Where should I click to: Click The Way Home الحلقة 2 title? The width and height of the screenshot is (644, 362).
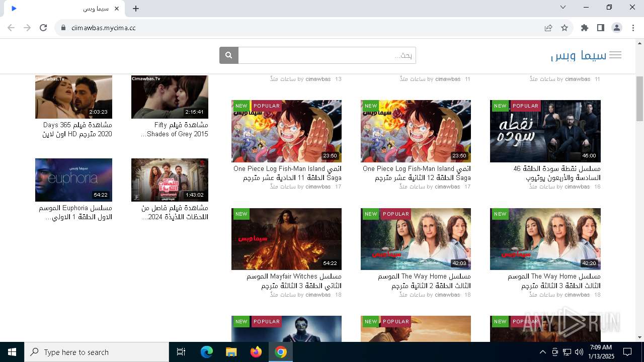424,281
